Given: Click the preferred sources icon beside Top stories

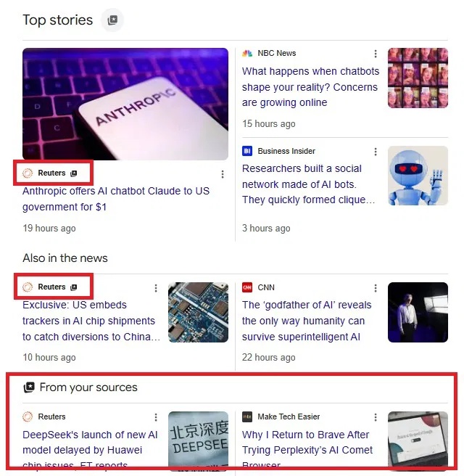Looking at the screenshot, I should [112, 20].
